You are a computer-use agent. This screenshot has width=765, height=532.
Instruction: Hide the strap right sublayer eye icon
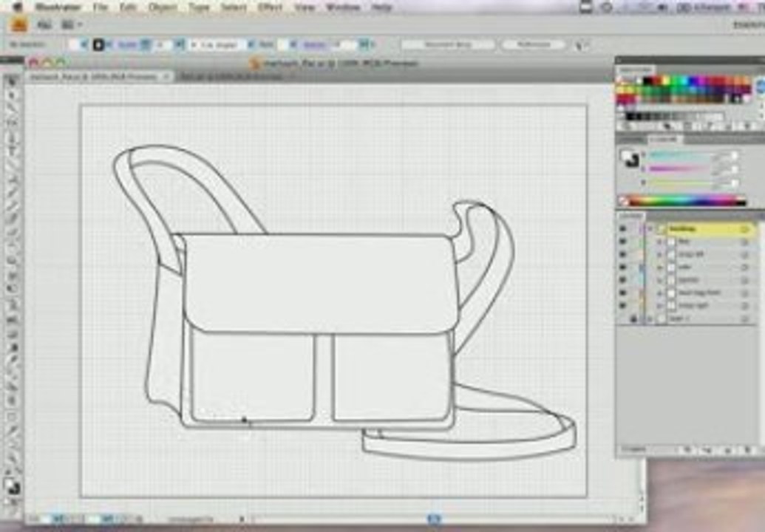tap(622, 305)
